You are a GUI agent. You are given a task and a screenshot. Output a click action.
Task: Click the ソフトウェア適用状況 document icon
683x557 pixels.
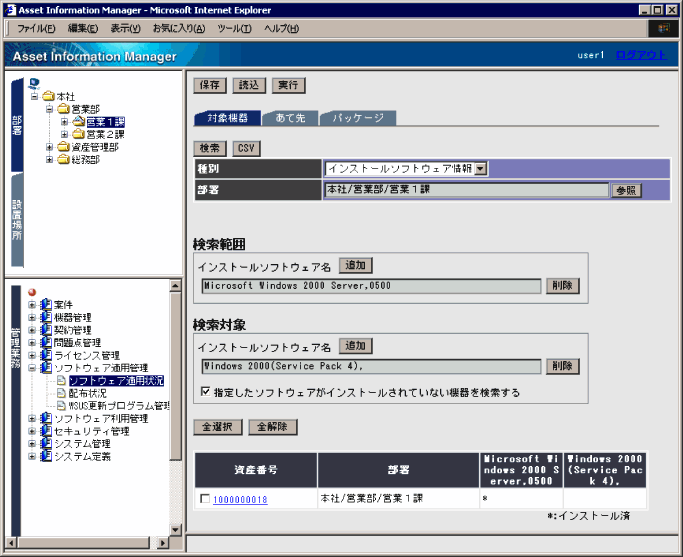[61, 381]
